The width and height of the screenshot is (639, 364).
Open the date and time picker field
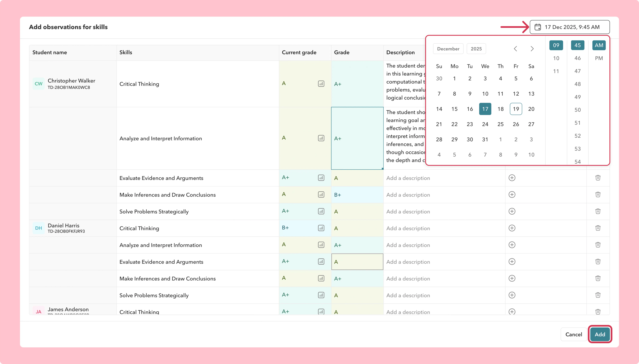coord(570,27)
